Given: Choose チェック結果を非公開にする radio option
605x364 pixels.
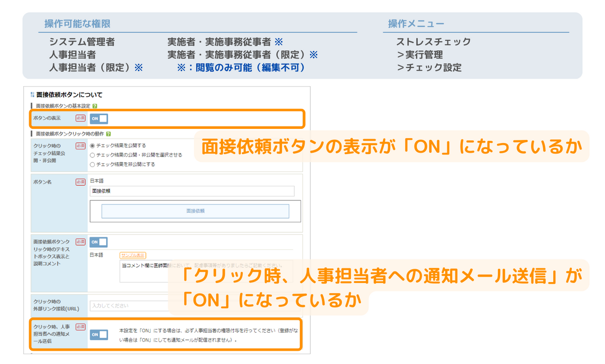Looking at the screenshot, I should 92,164.
